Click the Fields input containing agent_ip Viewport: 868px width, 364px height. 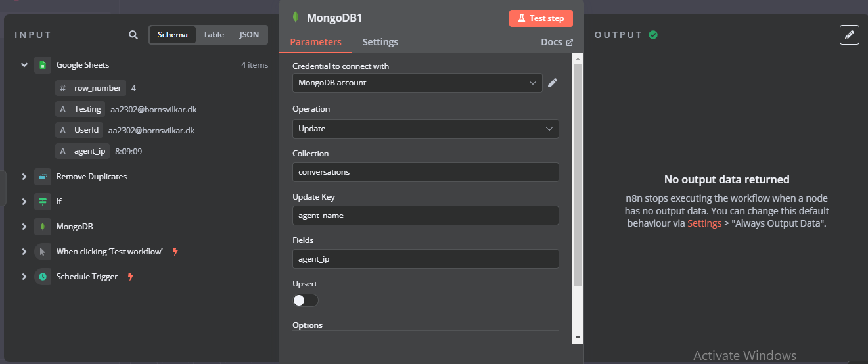click(425, 259)
